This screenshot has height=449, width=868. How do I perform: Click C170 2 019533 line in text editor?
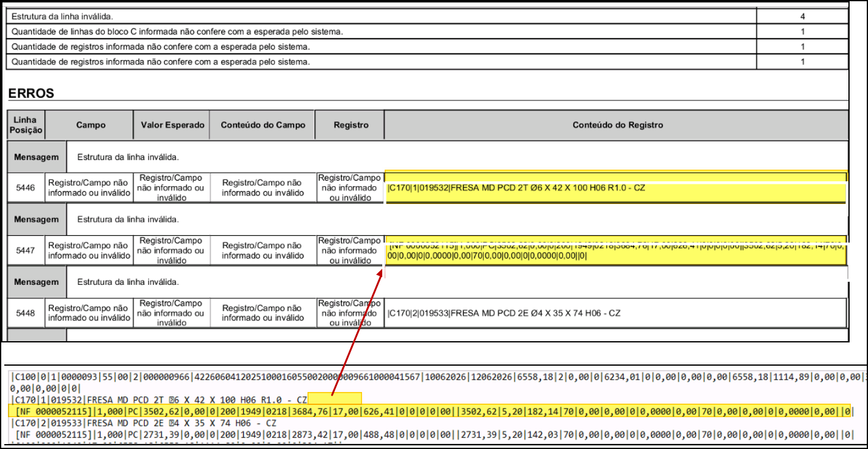pyautogui.click(x=144, y=423)
